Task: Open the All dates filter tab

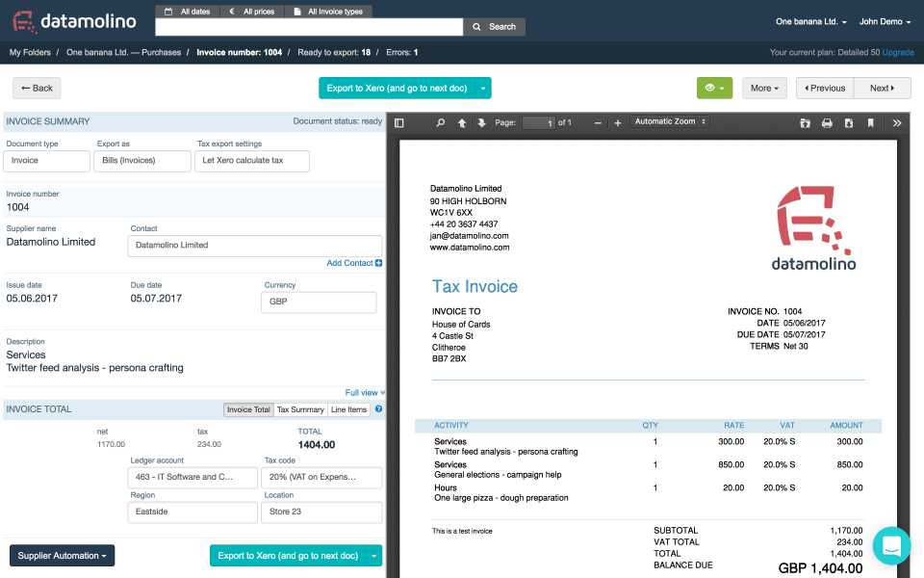Action: 187,12
